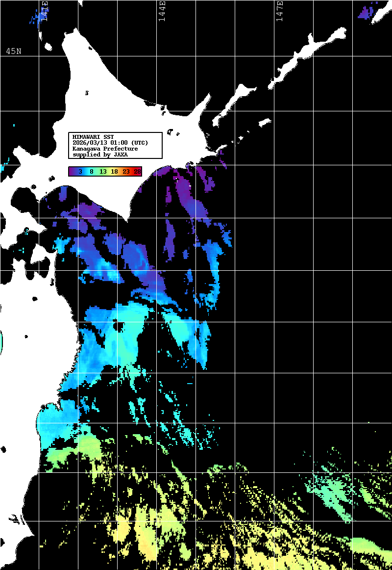Click the HIMAWARI SST title text
This screenshot has width=392, height=570.
(93, 137)
